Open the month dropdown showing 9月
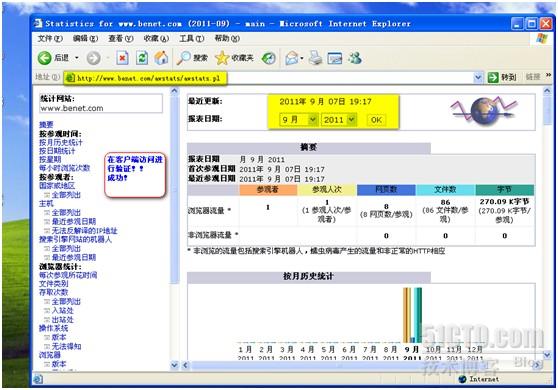This screenshot has height=390, width=558. pyautogui.click(x=298, y=120)
